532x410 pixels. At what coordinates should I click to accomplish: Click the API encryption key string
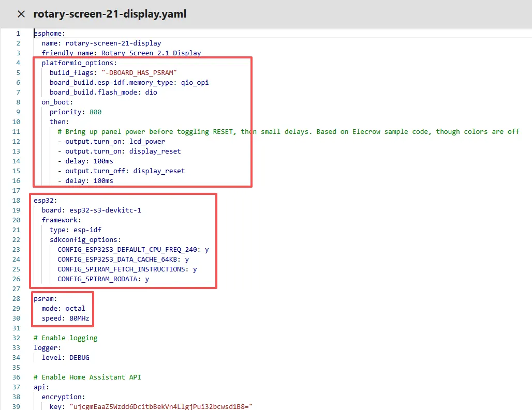coord(160,406)
